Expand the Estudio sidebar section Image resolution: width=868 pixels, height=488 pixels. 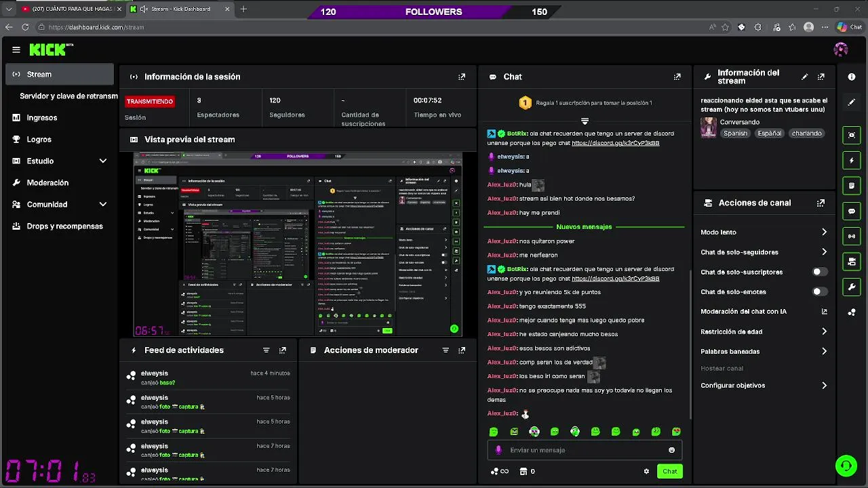[x=103, y=161]
